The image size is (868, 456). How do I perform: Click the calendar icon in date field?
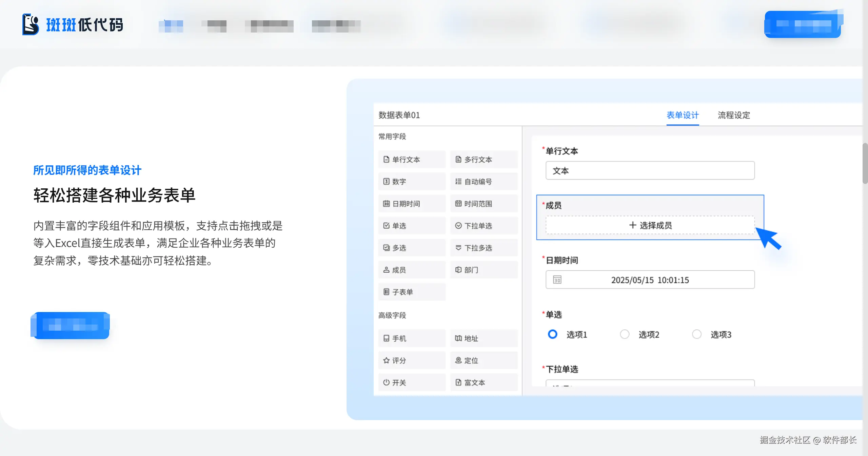coord(557,280)
